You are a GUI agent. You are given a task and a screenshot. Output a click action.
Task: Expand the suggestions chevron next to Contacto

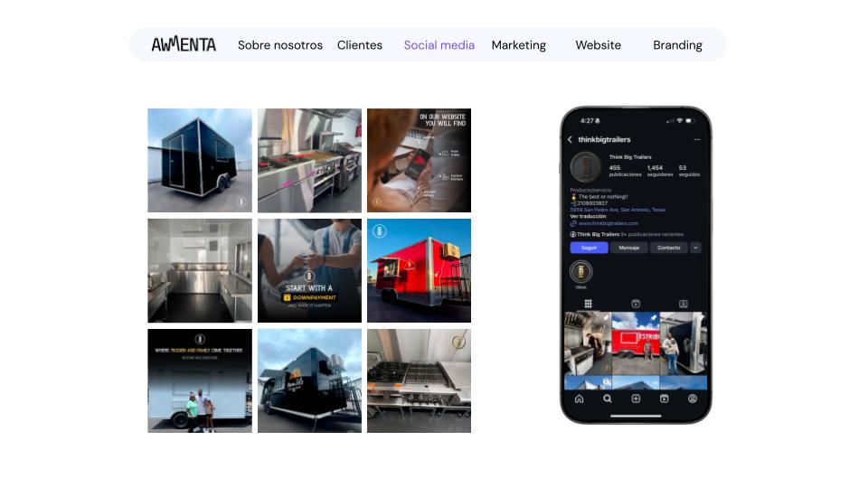point(695,248)
